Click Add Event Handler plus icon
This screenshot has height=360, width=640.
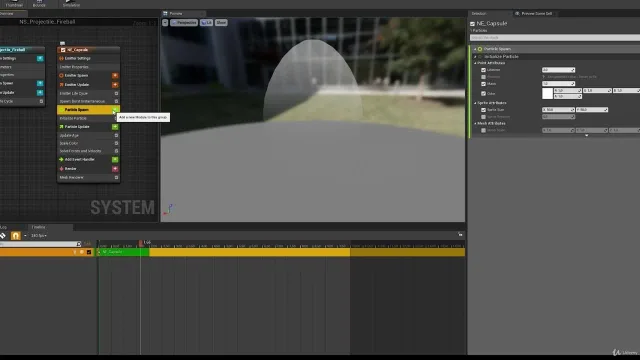coord(115,160)
